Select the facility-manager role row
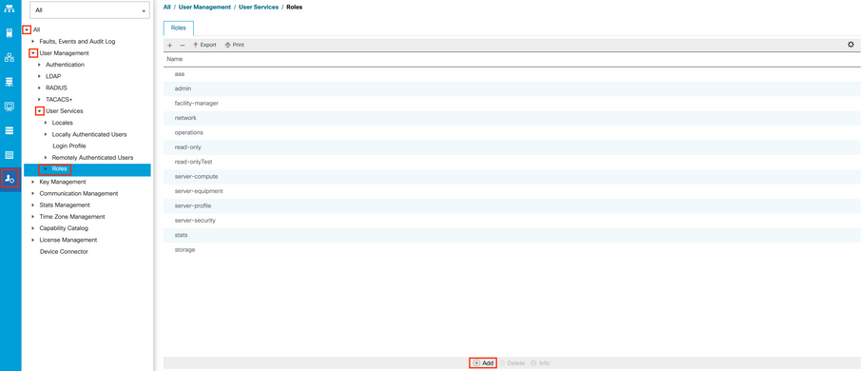The height and width of the screenshot is (371, 868). point(512,104)
